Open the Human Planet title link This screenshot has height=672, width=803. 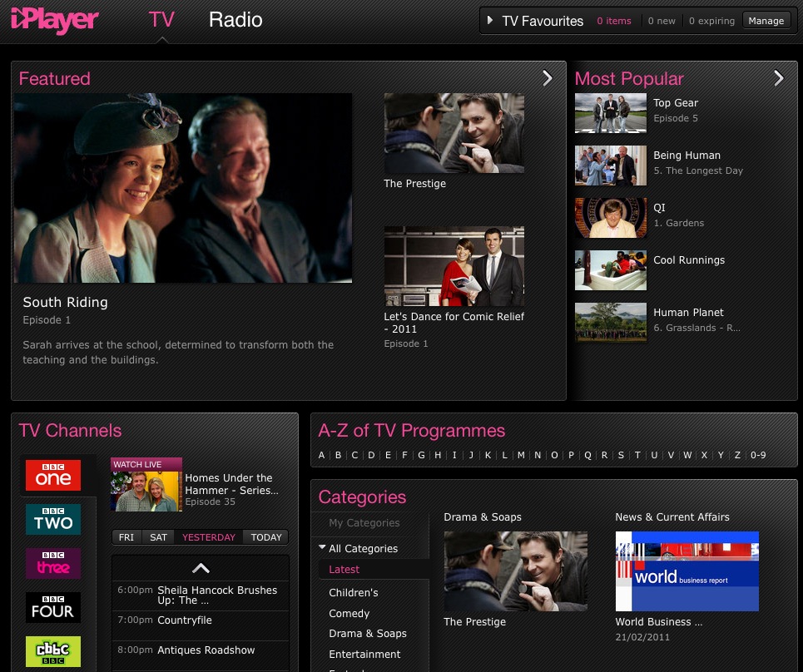click(x=688, y=312)
